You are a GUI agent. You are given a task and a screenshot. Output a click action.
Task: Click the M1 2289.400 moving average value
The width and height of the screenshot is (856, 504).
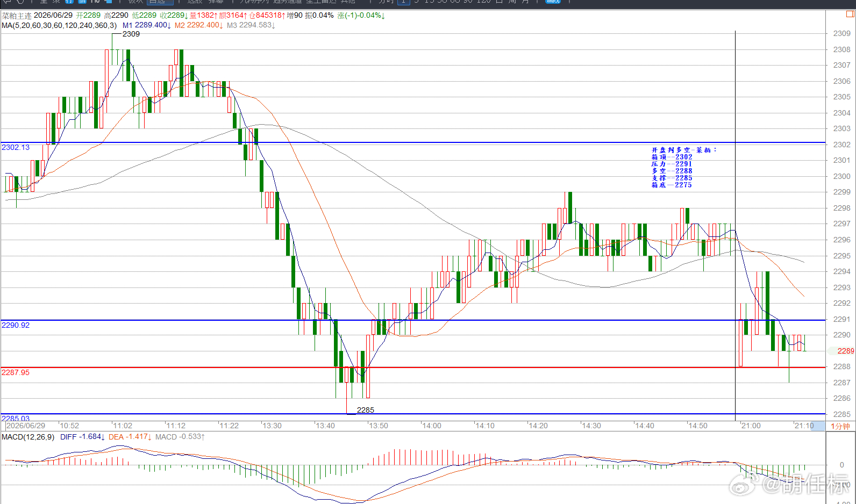[x=146, y=25]
